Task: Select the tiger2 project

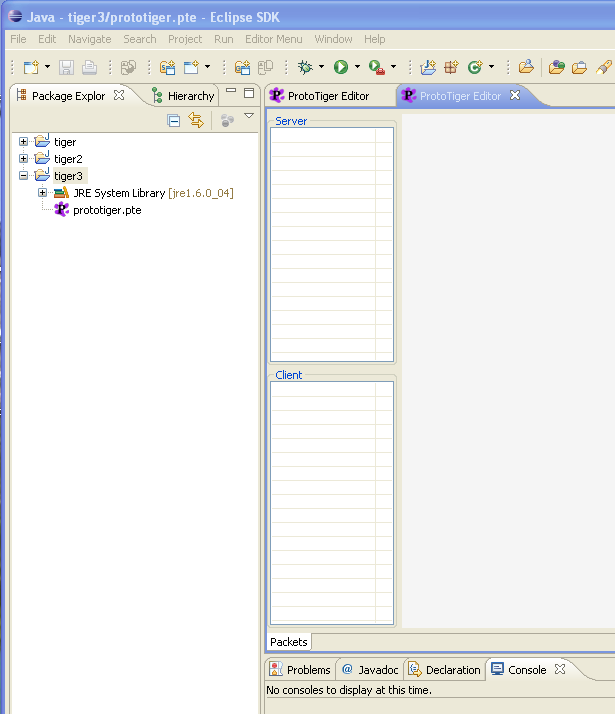Action: click(x=68, y=159)
